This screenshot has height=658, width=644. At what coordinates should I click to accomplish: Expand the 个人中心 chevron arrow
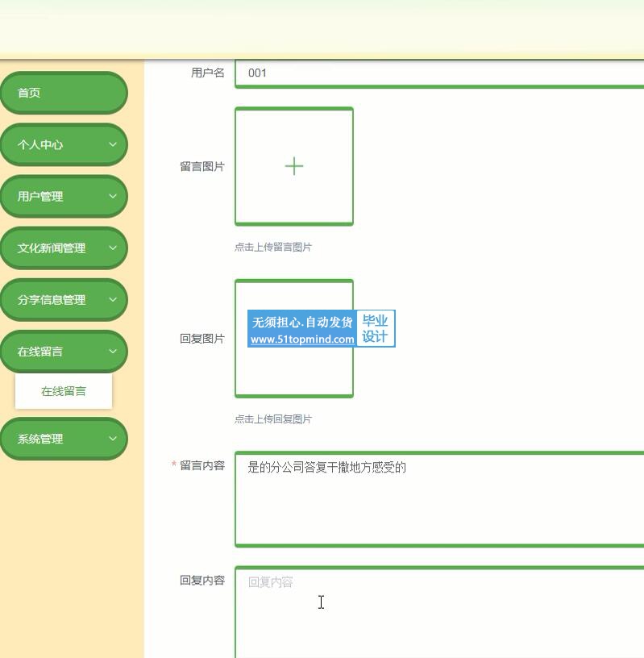[x=113, y=144]
